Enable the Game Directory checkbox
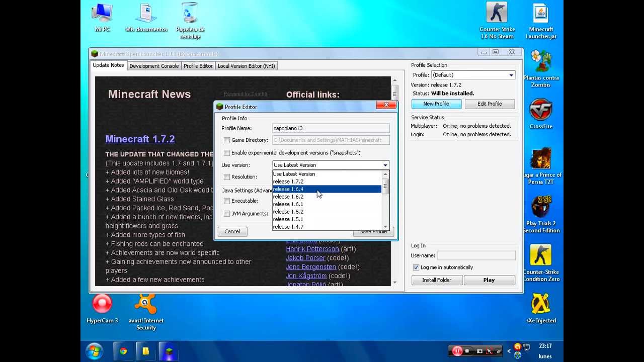644x362 pixels. click(x=227, y=140)
